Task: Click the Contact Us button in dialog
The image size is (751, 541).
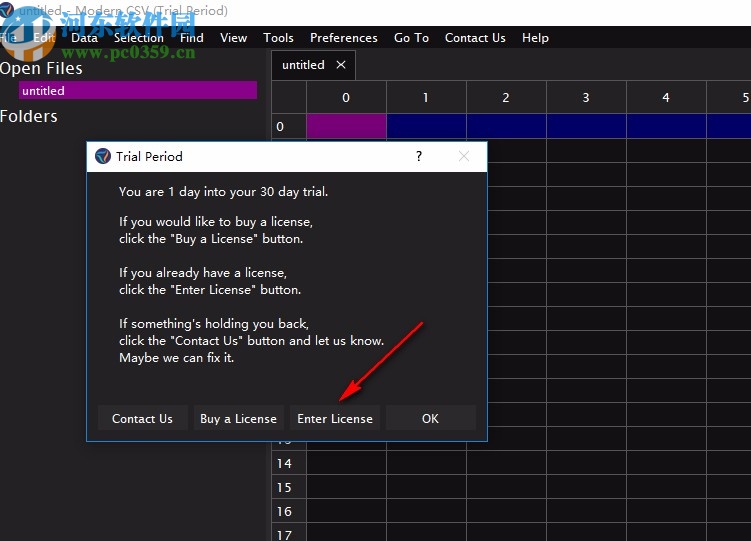Action: coord(142,418)
